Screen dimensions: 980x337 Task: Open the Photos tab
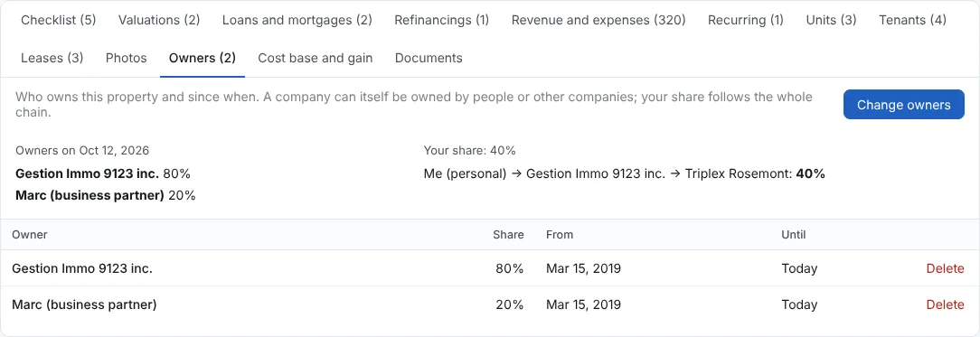tap(127, 58)
